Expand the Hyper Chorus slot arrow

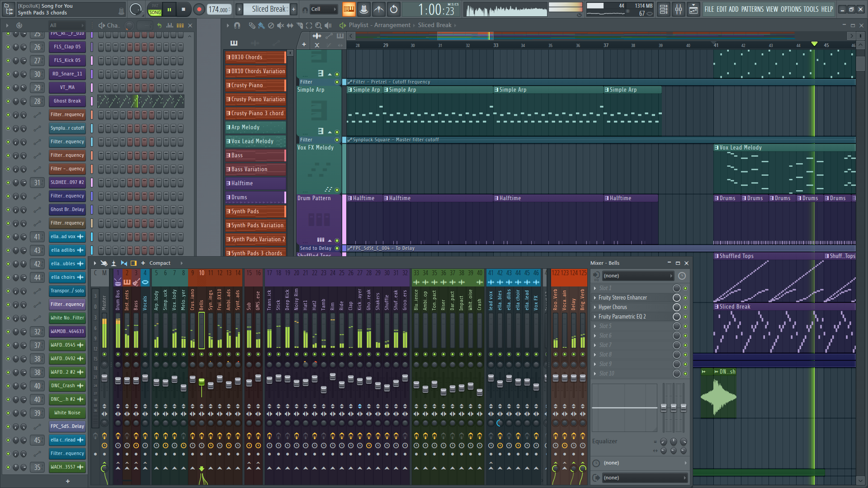pos(595,307)
